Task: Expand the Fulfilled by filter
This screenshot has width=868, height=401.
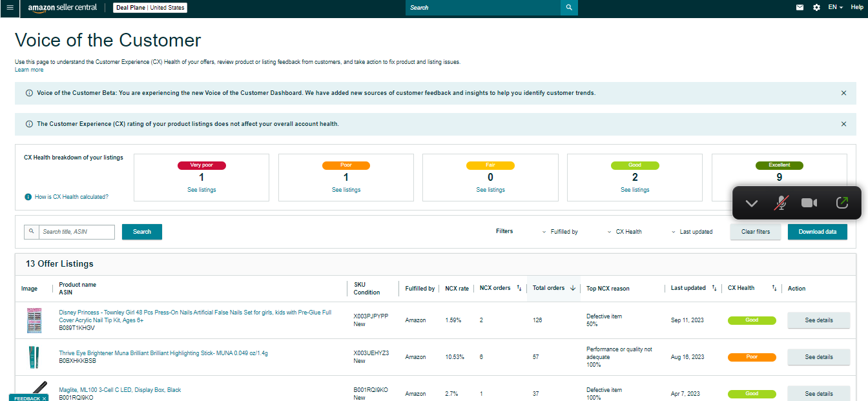Action: 560,232
